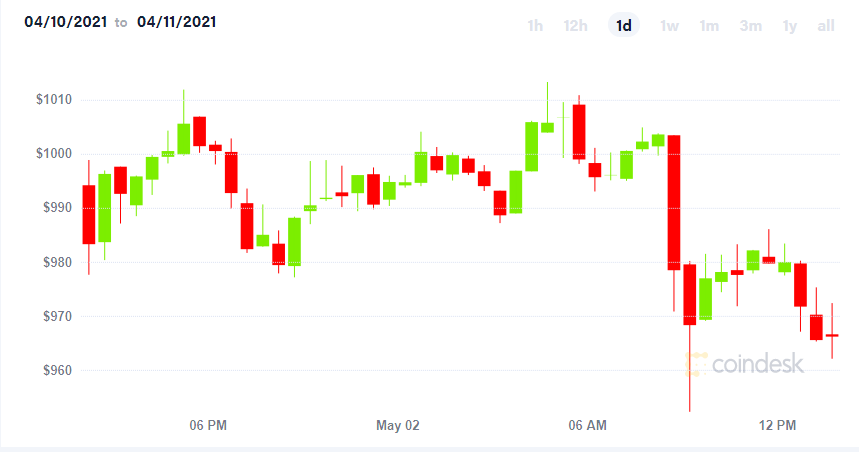The image size is (859, 452).
Task: Choose the 1w time range
Action: coord(669,26)
